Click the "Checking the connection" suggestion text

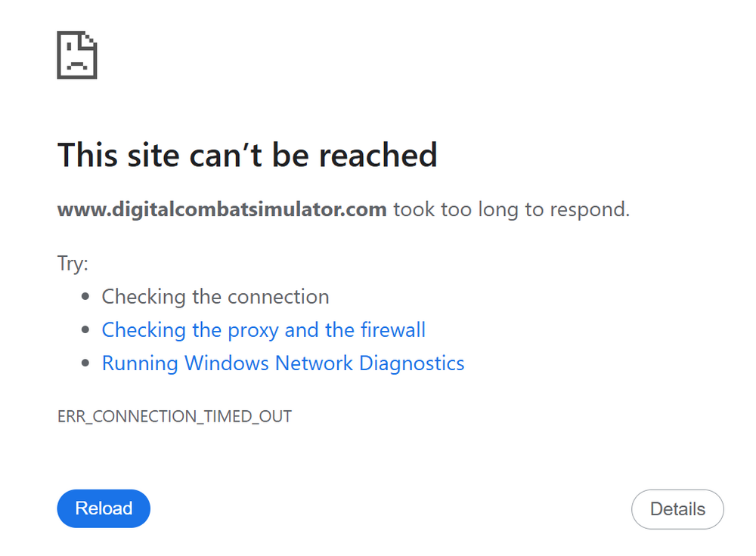point(215,297)
